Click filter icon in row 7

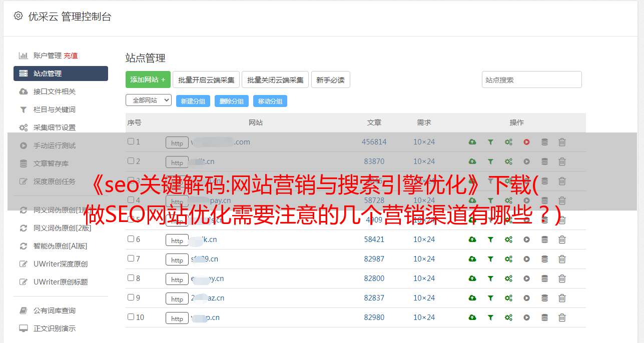tap(490, 259)
